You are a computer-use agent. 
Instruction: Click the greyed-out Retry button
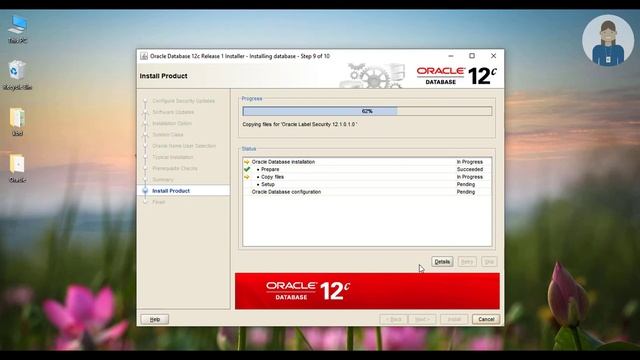[467, 262]
